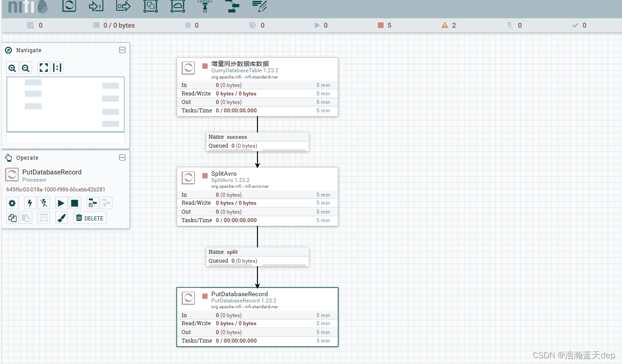Image resolution: width=622 pixels, height=364 pixels.
Task: Start the selected processor with Play
Action: (61, 203)
